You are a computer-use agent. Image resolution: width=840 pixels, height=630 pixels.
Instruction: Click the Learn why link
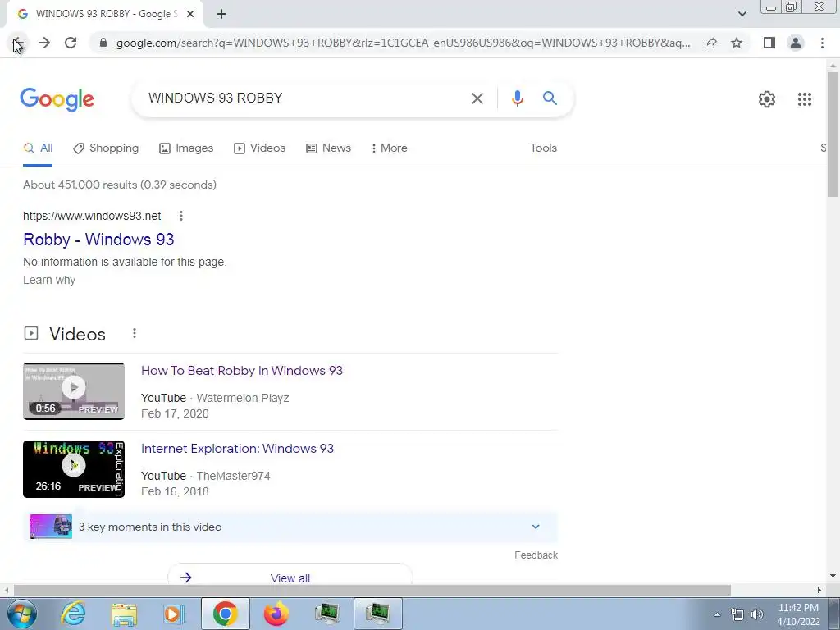[x=49, y=281]
